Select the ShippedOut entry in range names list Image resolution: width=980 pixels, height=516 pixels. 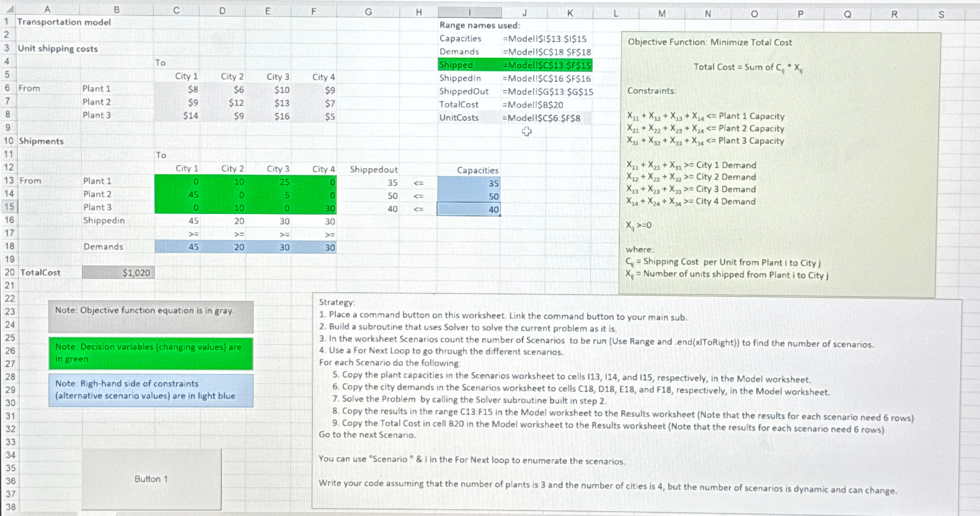coord(464,91)
